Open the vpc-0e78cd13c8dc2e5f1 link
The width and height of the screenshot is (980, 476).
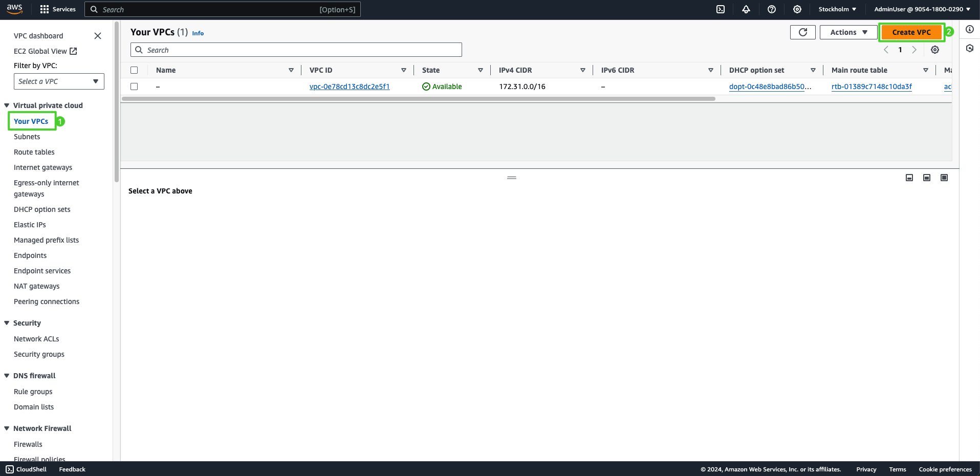coord(350,86)
